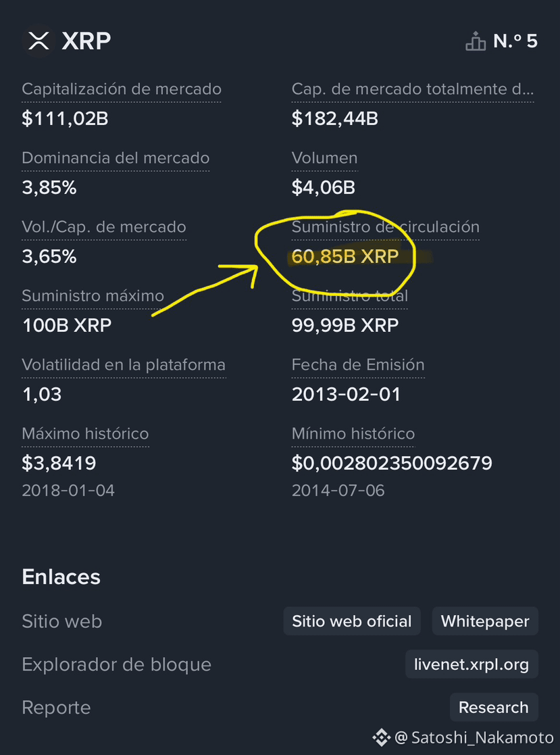This screenshot has height=755, width=560.
Task: Select the N.º 5 rank label
Action: click(515, 41)
